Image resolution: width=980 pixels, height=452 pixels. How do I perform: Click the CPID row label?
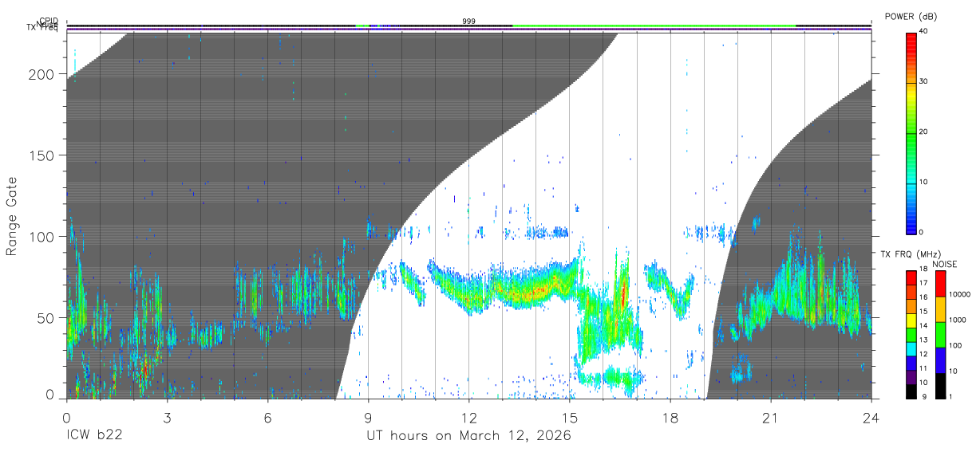click(49, 22)
